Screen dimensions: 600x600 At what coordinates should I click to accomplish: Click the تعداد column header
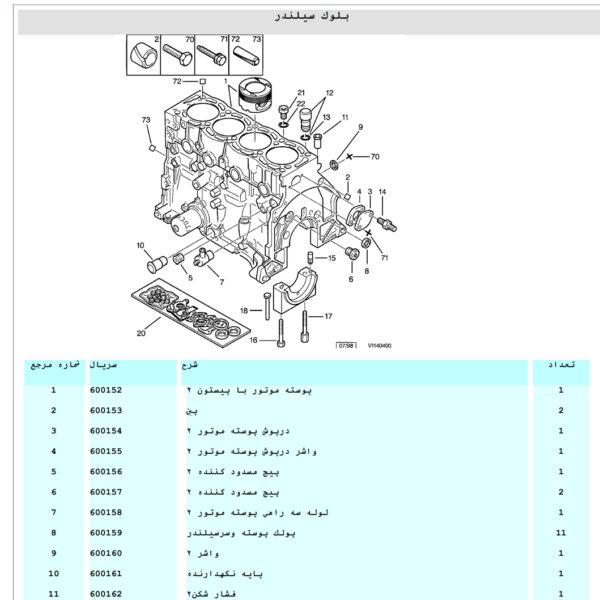point(560,366)
